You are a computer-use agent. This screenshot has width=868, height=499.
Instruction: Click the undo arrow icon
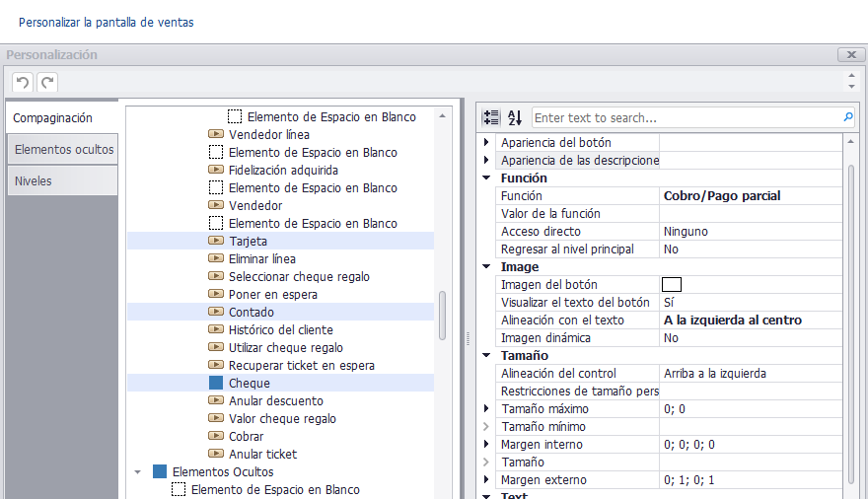[22, 83]
